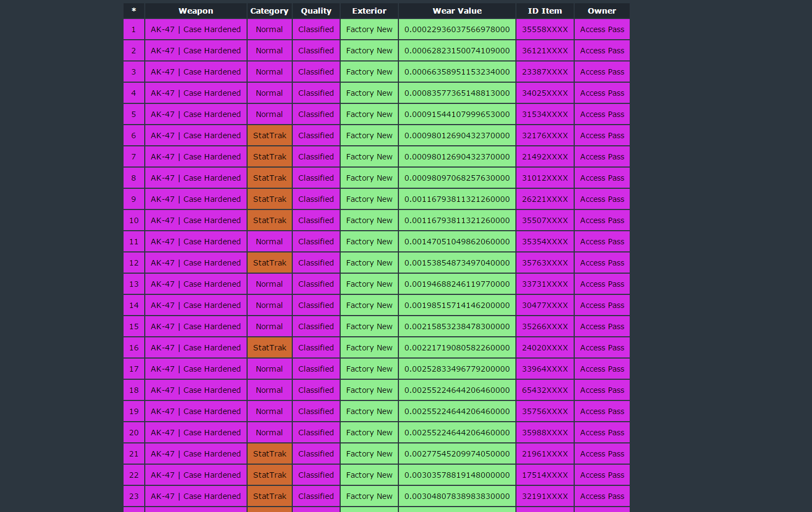Click item ID 33964XXXX
This screenshot has height=512, width=812.
(545, 369)
